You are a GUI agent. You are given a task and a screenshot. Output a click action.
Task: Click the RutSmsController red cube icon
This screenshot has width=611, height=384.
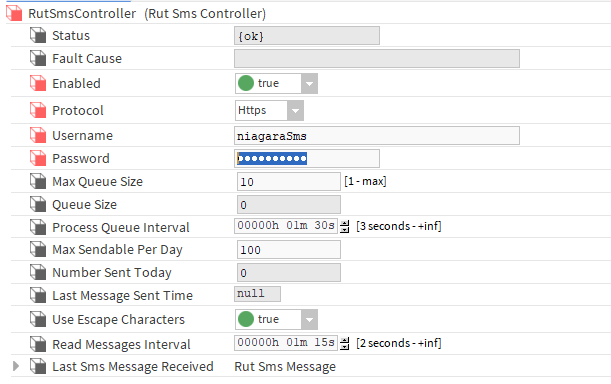click(x=14, y=13)
